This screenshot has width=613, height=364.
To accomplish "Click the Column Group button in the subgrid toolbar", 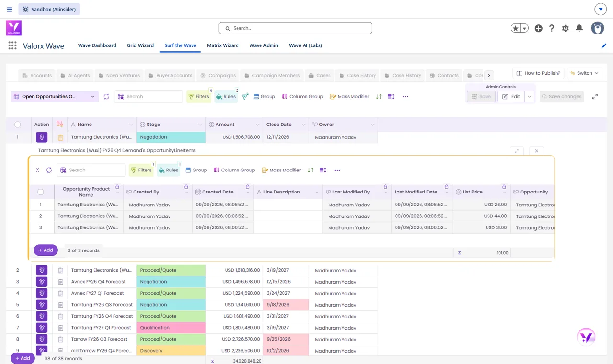I will [x=234, y=170].
